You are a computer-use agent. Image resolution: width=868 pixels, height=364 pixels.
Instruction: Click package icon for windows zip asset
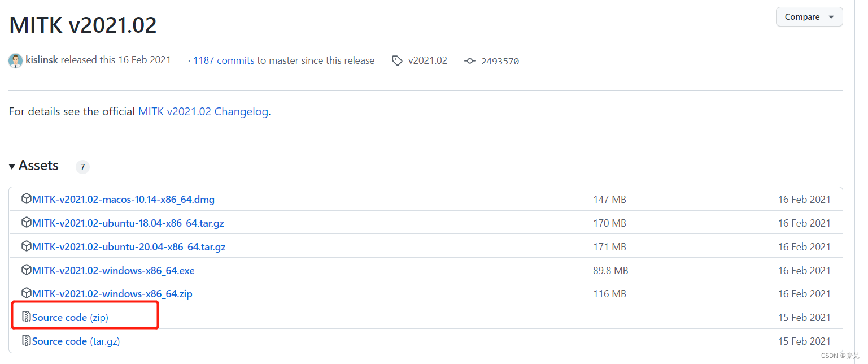point(26,293)
